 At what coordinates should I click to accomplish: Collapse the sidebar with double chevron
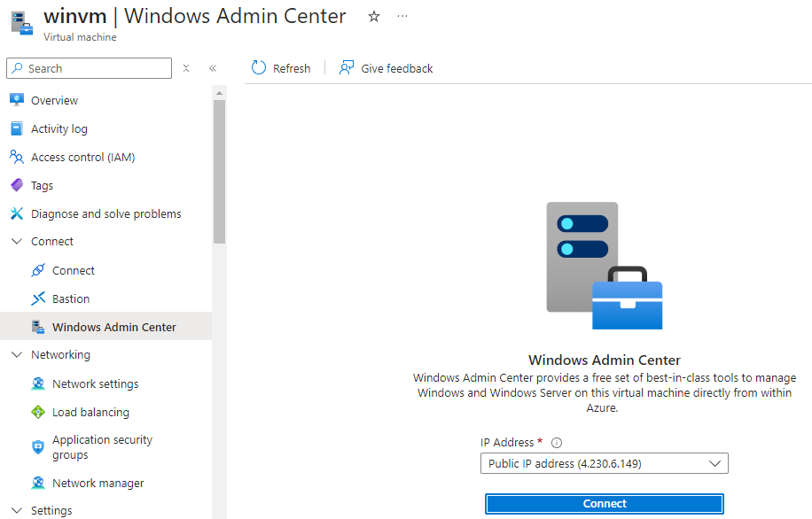click(213, 68)
